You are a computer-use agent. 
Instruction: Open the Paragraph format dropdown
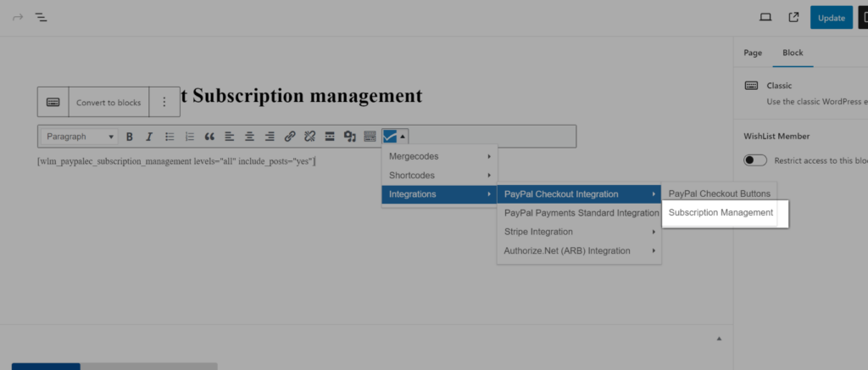coord(79,137)
